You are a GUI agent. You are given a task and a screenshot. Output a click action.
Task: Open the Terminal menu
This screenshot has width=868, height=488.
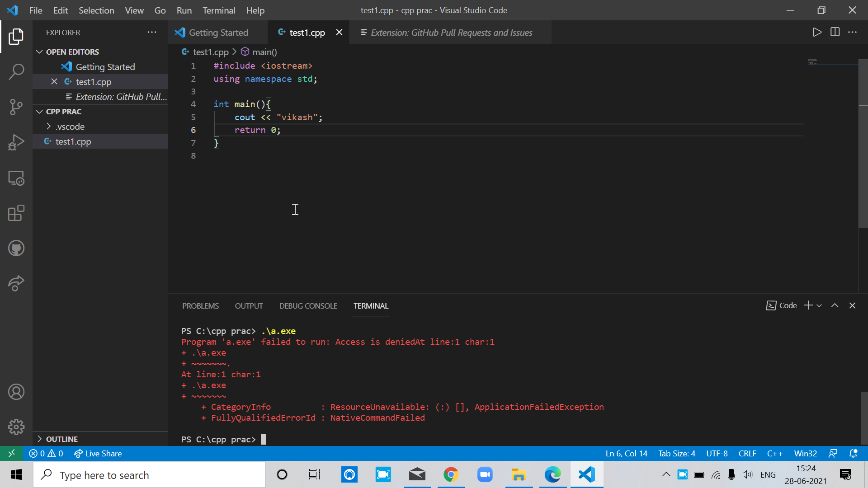pyautogui.click(x=219, y=10)
